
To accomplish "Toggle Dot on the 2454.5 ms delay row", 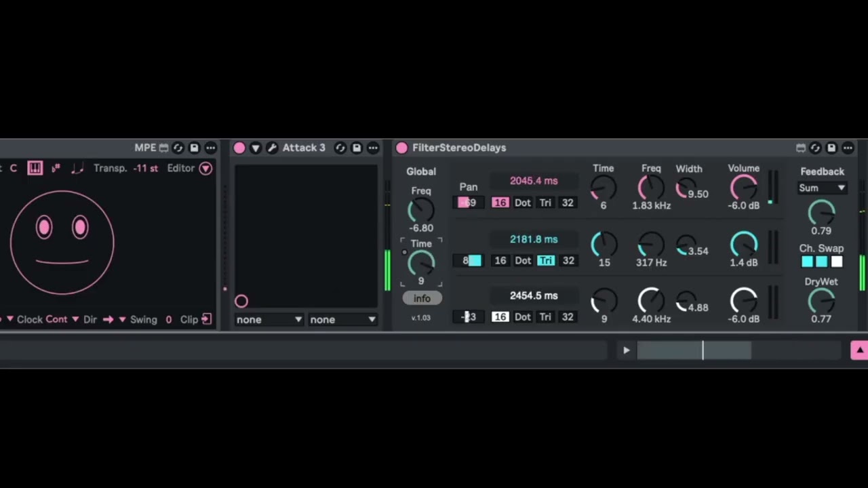I will 523,317.
